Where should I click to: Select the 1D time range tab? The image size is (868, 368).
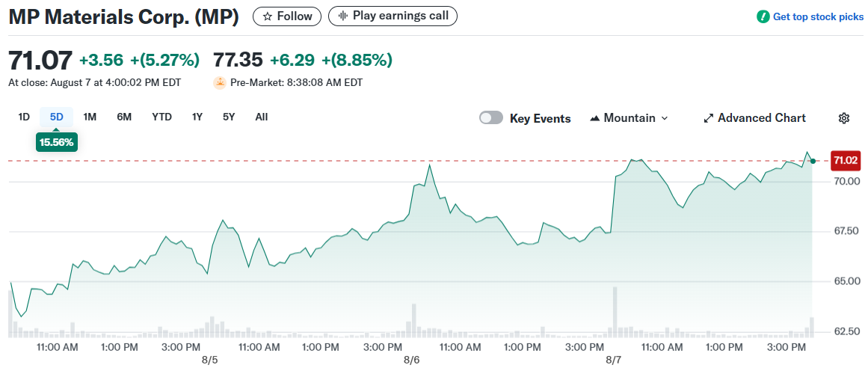(x=24, y=117)
